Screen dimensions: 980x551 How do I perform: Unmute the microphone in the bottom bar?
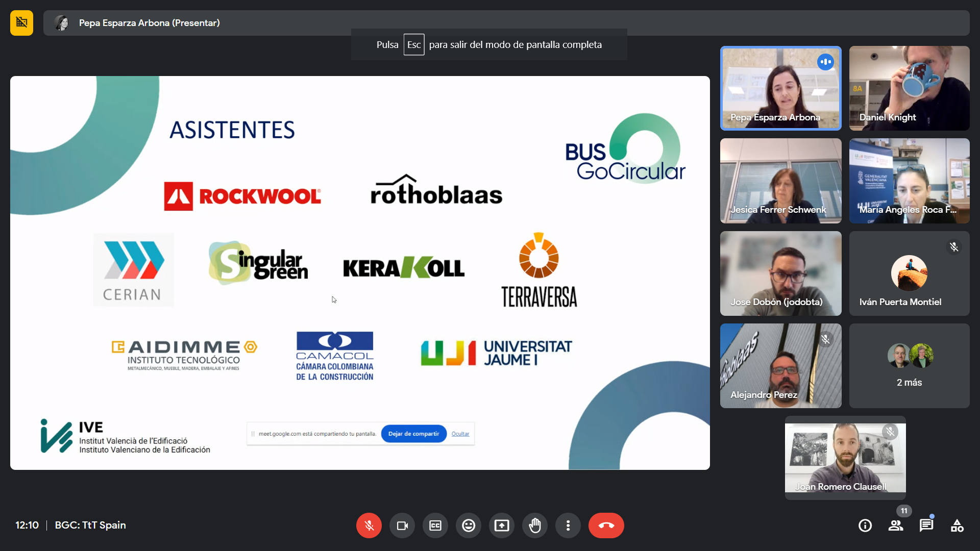[369, 525]
